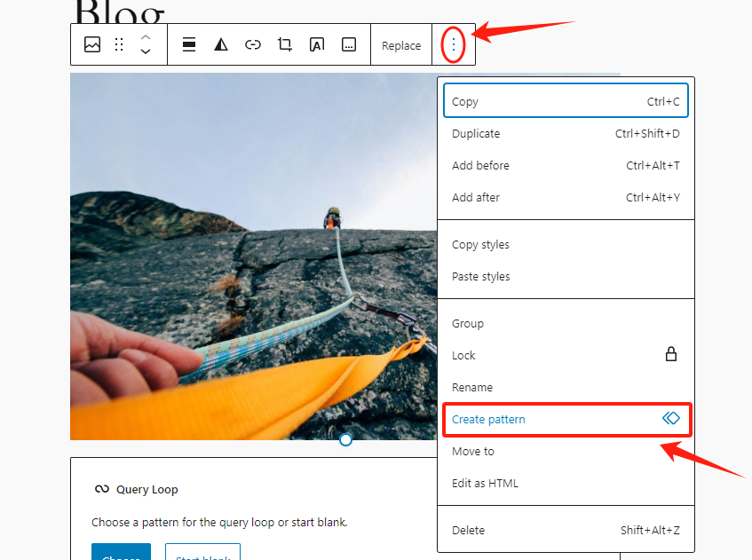752x560 pixels.
Task: Choose Create pattern menu option
Action: click(566, 419)
